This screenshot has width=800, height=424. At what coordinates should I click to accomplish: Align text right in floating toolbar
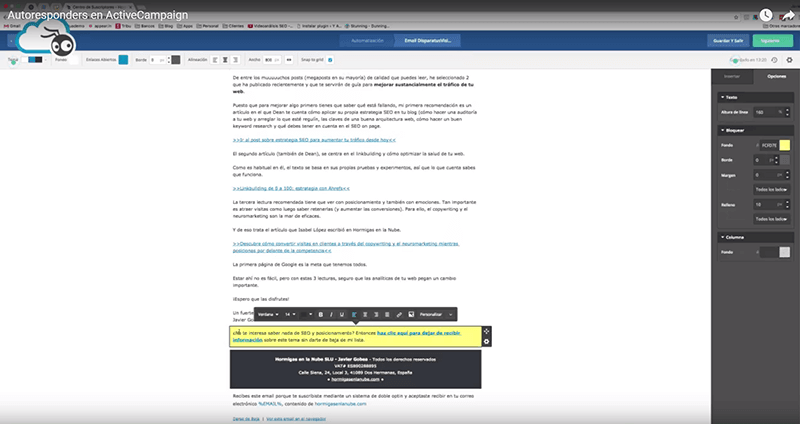[x=377, y=315]
